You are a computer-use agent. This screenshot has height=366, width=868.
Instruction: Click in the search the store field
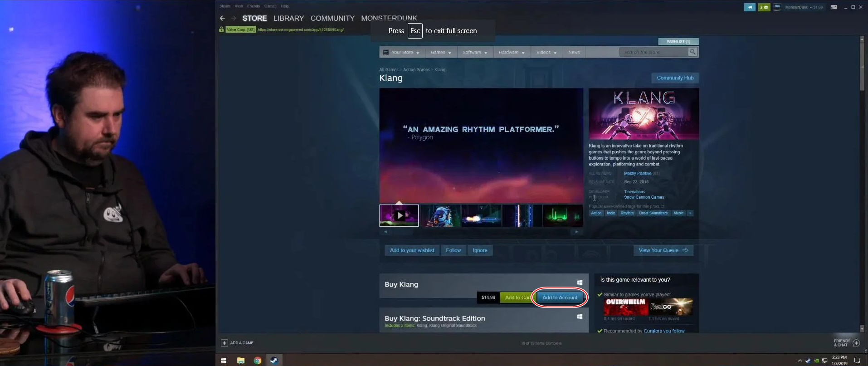[654, 52]
